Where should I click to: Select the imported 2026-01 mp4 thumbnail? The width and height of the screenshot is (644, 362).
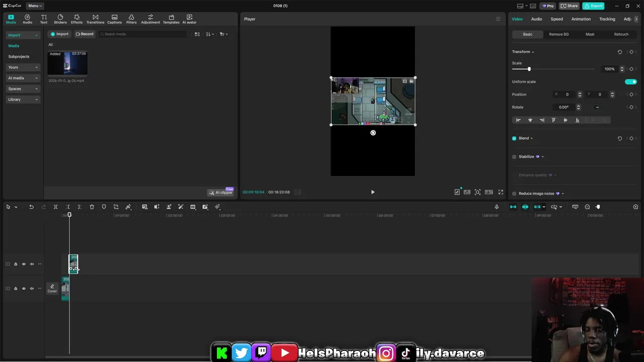[67, 63]
